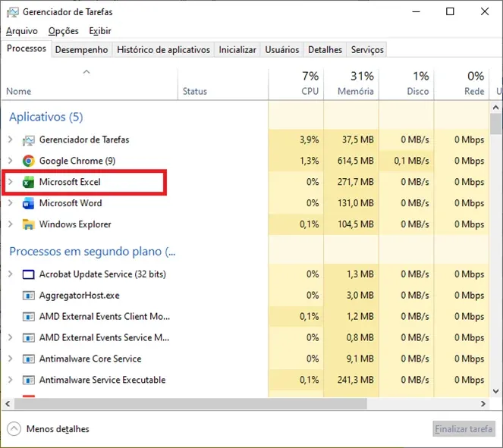
Task: Expand the AMD External Events Service row
Action: pyautogui.click(x=11, y=337)
